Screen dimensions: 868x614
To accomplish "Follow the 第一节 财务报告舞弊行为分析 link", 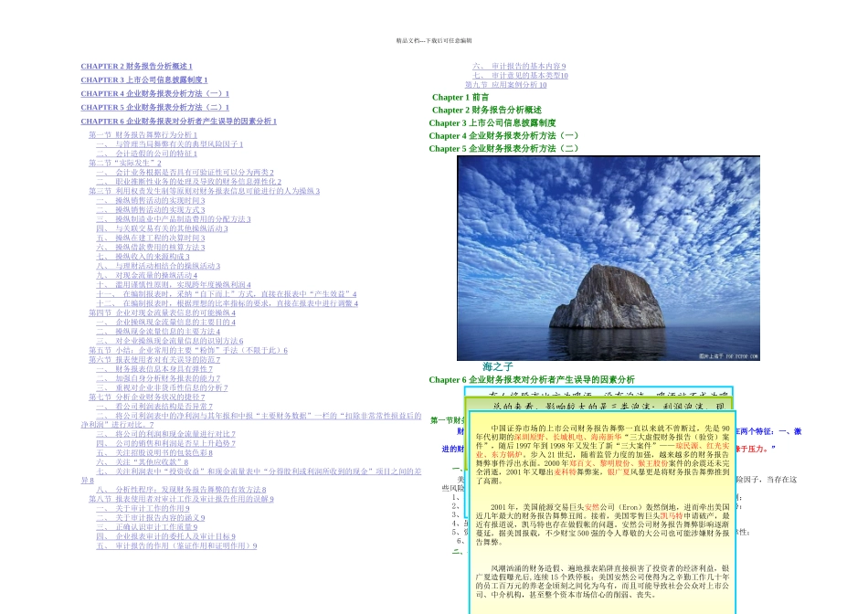I will click(143, 134).
